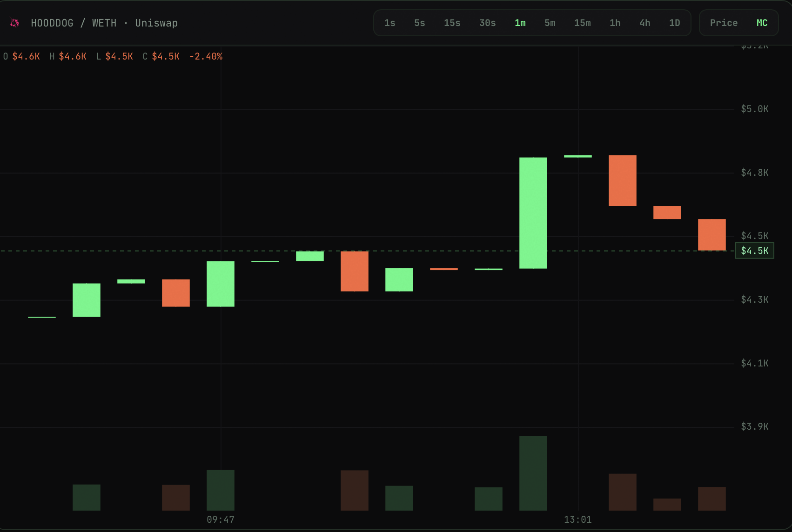Switch chart to 4h interval

click(x=645, y=23)
